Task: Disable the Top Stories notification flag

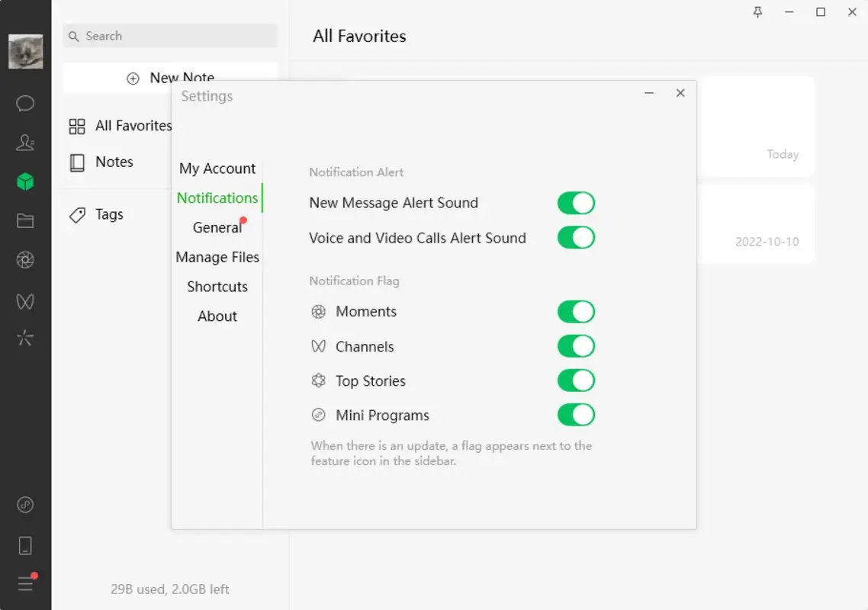Action: 576,380
